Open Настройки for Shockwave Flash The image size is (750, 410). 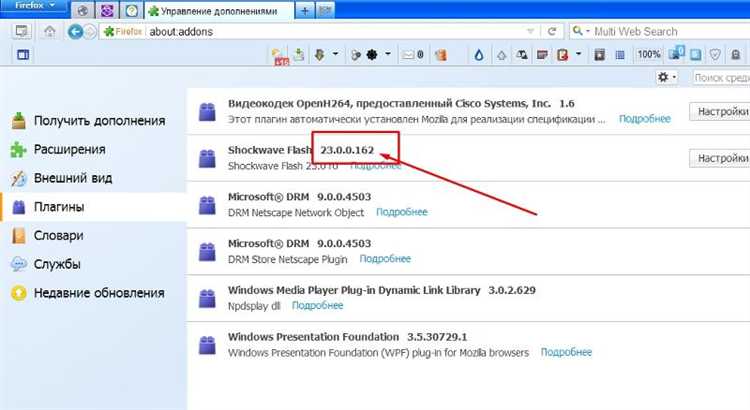(720, 158)
